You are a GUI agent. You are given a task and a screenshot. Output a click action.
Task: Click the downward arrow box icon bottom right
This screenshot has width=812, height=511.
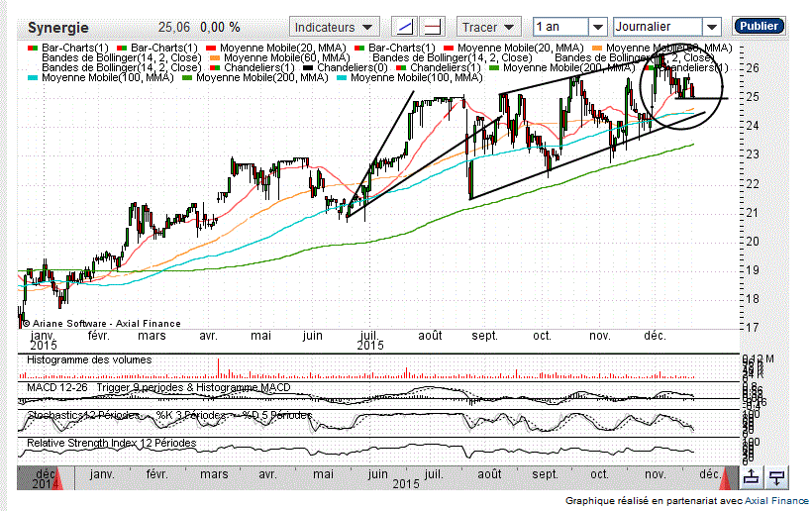coord(776,477)
